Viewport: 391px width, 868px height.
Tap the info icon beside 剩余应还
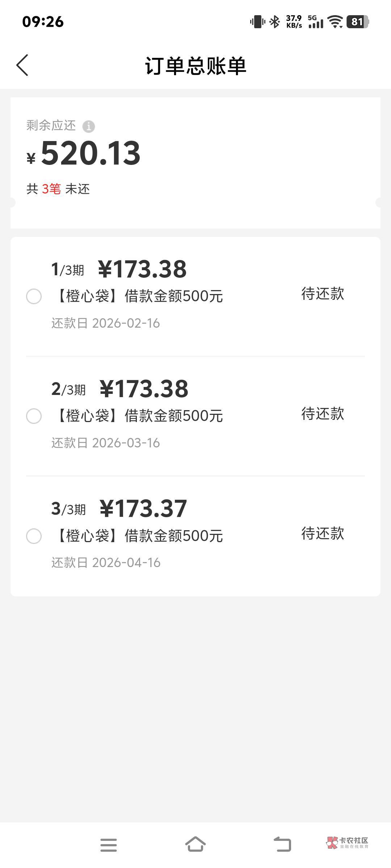click(x=88, y=126)
